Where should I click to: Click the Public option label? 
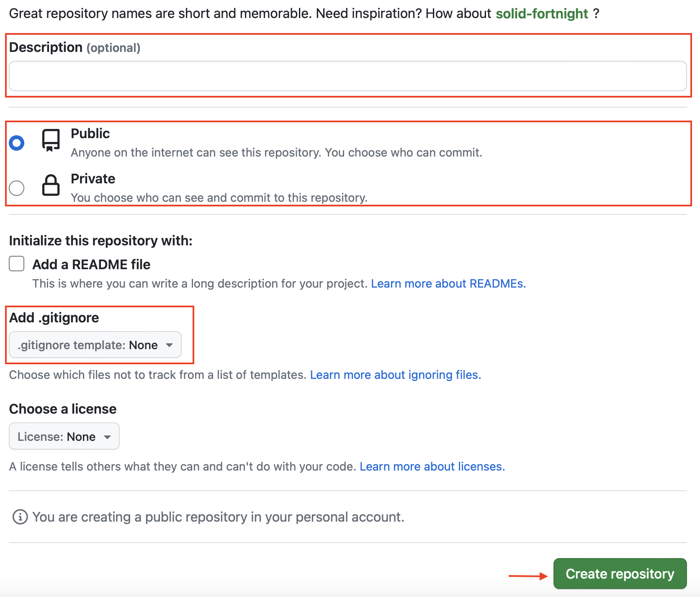[90, 134]
